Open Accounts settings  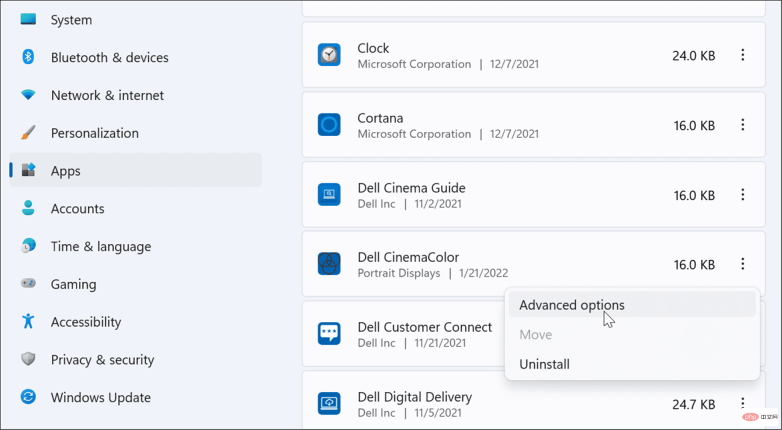[x=77, y=209]
